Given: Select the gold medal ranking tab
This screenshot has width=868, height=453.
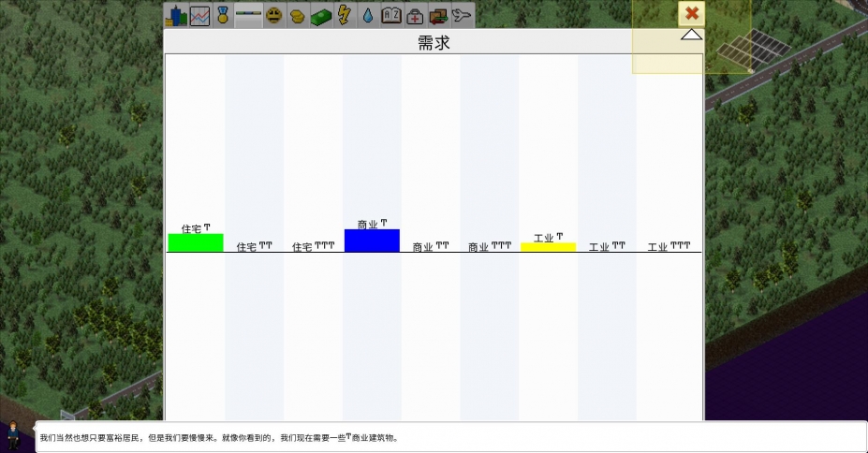Looking at the screenshot, I should pyautogui.click(x=223, y=15).
